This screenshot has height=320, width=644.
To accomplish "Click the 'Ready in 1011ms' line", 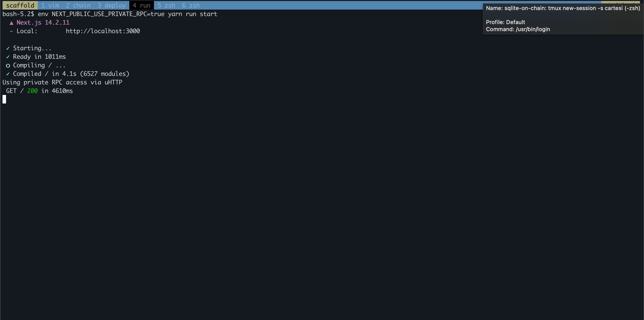I will pos(39,57).
